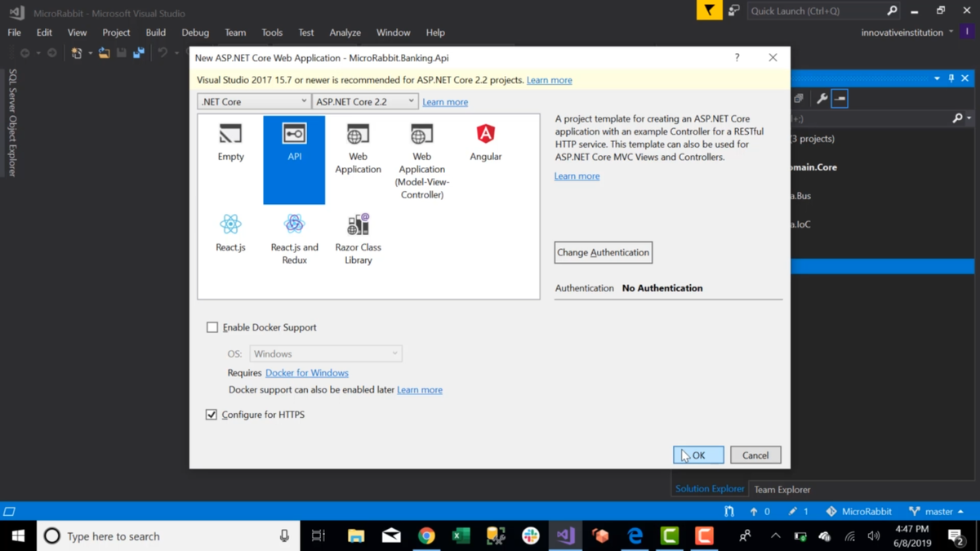Select the API project template

[x=294, y=160]
